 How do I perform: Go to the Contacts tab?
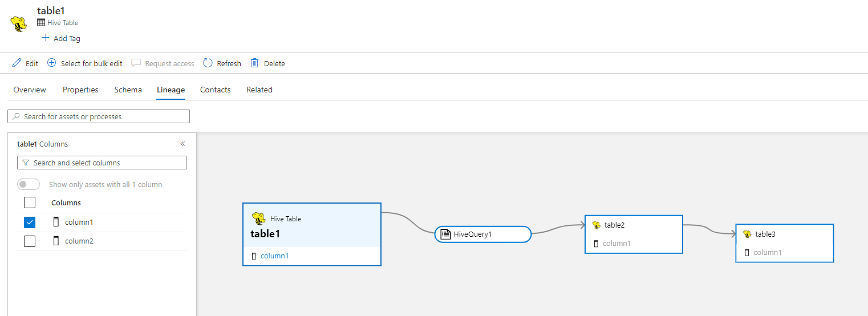pos(215,90)
